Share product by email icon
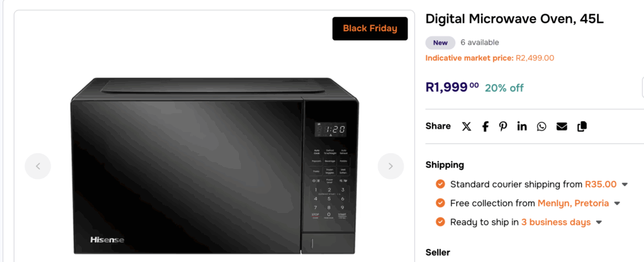The height and width of the screenshot is (262, 644). (562, 126)
